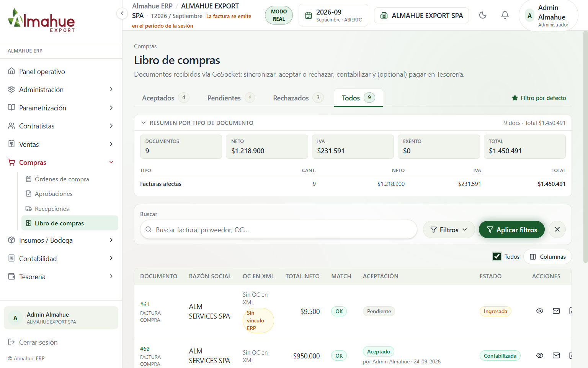588x368 pixels.
Task: Click the Cerrar sesión logout link
Action: (x=33, y=342)
